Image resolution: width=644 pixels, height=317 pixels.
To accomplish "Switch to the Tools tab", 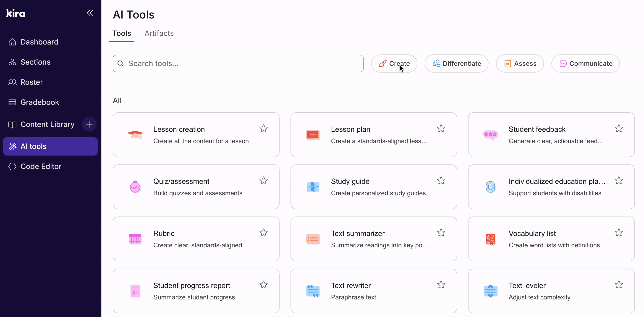I will click(x=121, y=33).
